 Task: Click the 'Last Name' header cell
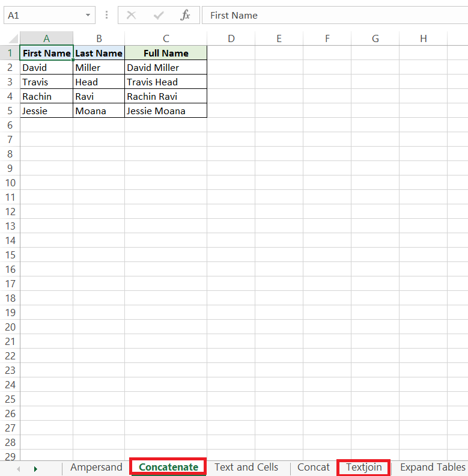pos(99,53)
